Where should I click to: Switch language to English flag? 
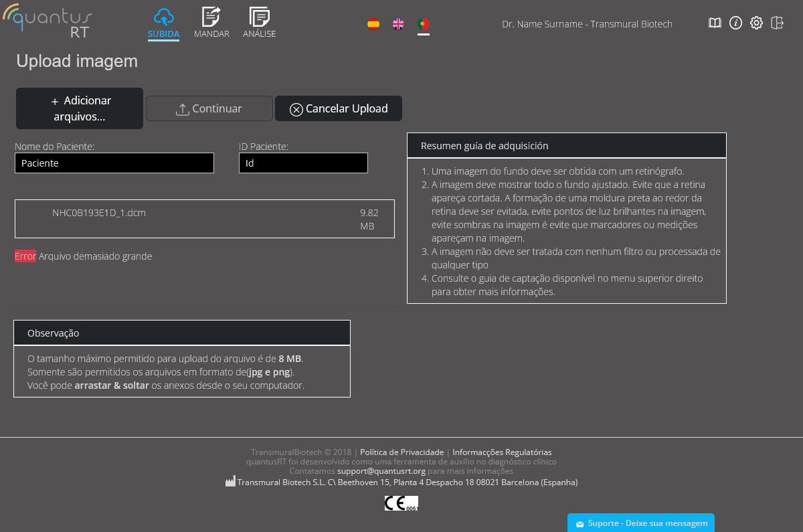coord(398,24)
